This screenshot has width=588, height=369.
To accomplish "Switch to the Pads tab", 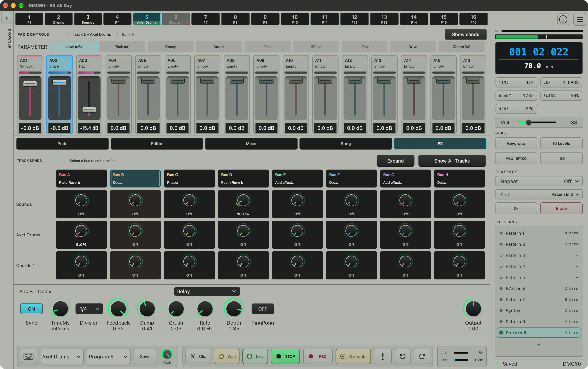I will click(x=62, y=143).
